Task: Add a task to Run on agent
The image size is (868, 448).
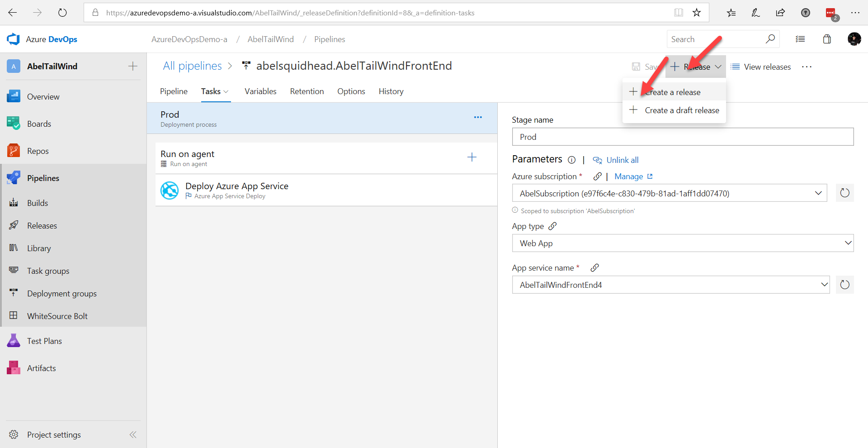Action: point(472,157)
